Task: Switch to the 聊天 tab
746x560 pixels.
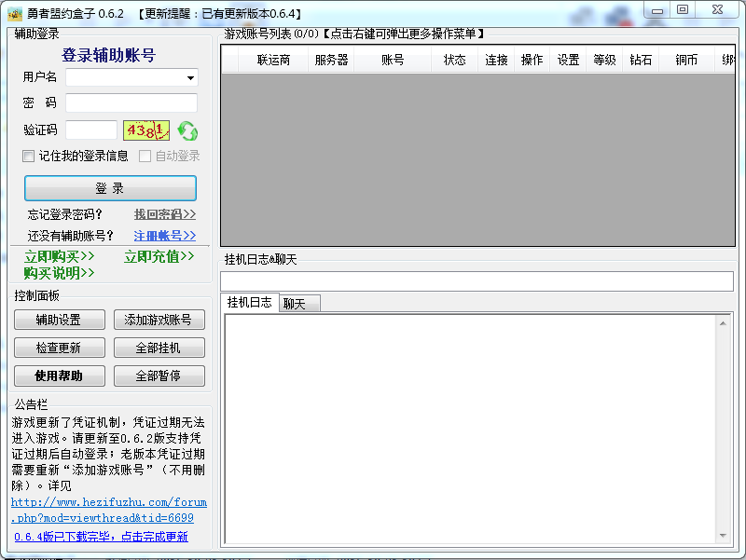Action: click(x=297, y=303)
